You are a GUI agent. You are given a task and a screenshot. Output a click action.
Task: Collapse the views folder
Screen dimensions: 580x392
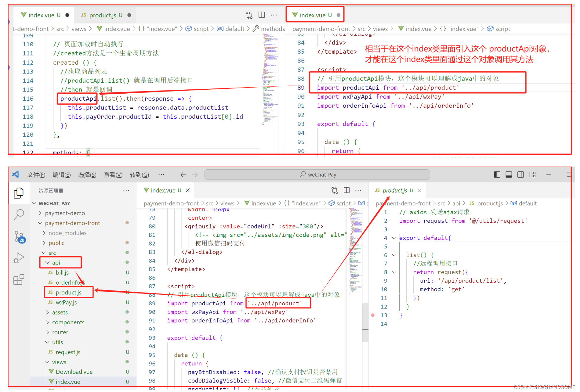click(x=47, y=362)
